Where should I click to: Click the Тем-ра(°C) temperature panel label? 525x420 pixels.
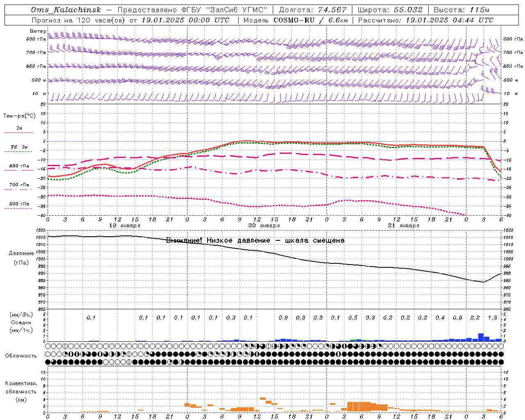(x=19, y=116)
